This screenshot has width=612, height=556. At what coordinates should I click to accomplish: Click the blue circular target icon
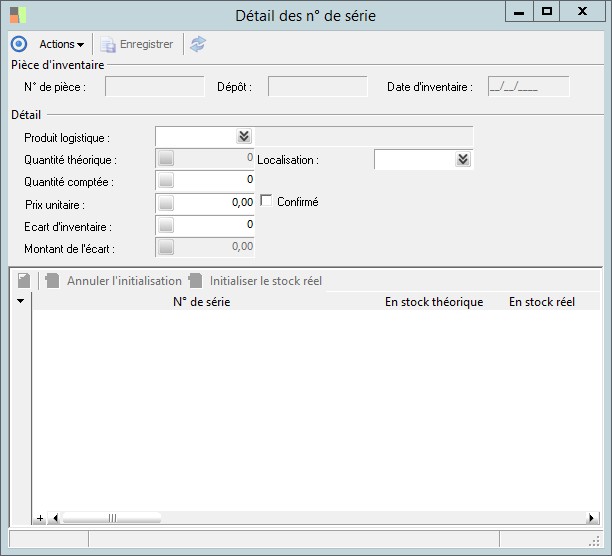click(x=19, y=44)
